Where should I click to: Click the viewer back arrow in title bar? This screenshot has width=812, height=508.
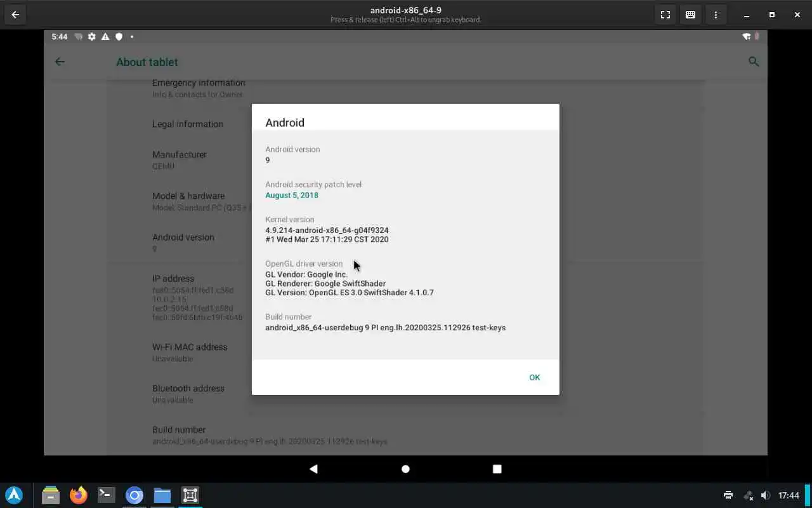[15, 15]
